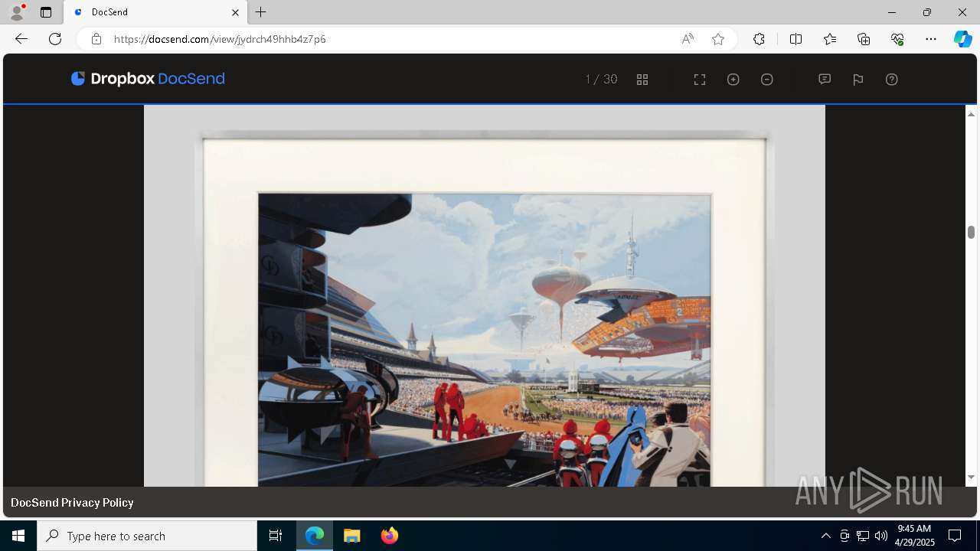Open browser Collections
980x551 pixels.
[x=864, y=39]
